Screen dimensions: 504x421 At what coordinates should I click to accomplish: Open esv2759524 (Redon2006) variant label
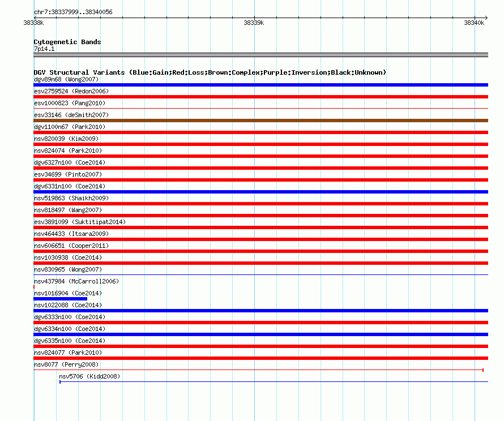pos(71,91)
